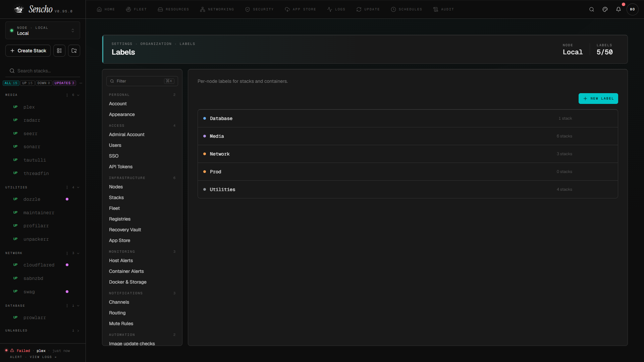This screenshot has width=644, height=362.
Task: Click the update indicator dot beside swag
Action: [67, 292]
